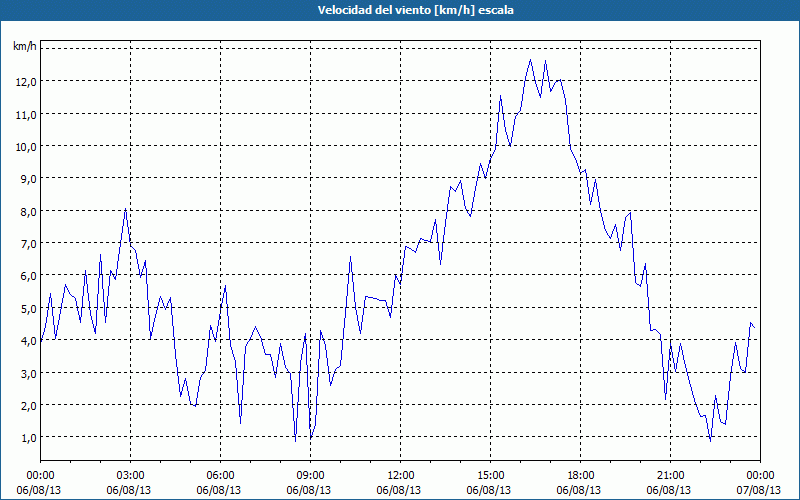Image resolution: width=800 pixels, height=500 pixels.
Task: Click the 'km/h' unit label on the y-axis
Action: (25, 46)
